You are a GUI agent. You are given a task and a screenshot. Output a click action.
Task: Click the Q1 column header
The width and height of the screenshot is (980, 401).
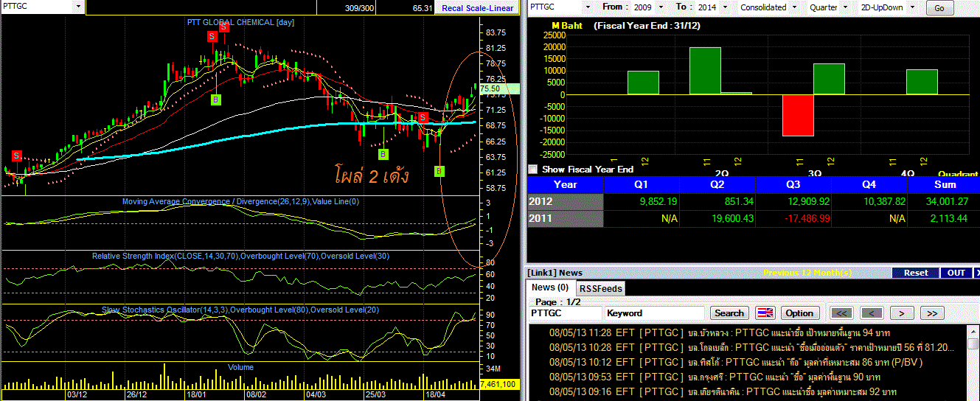[x=642, y=184]
